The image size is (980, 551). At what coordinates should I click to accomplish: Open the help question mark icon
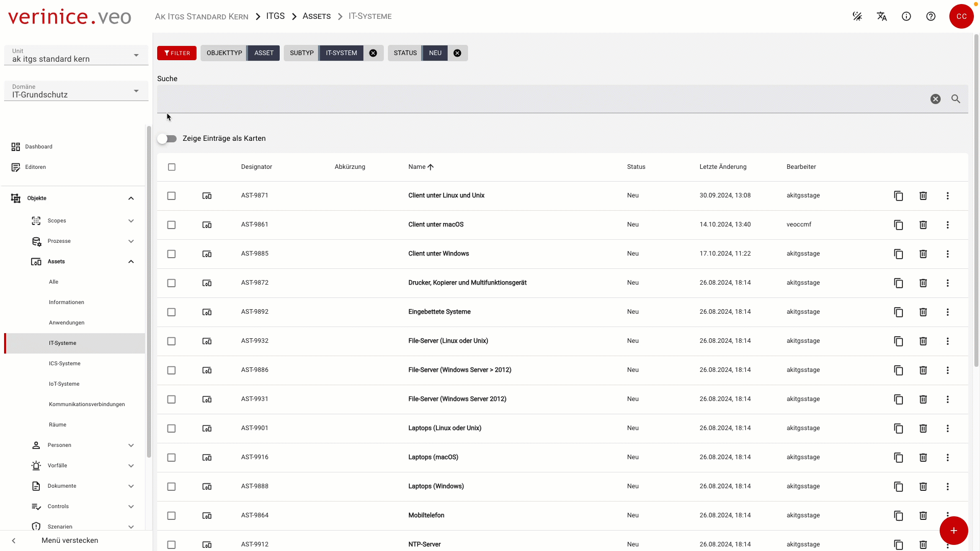click(x=930, y=16)
